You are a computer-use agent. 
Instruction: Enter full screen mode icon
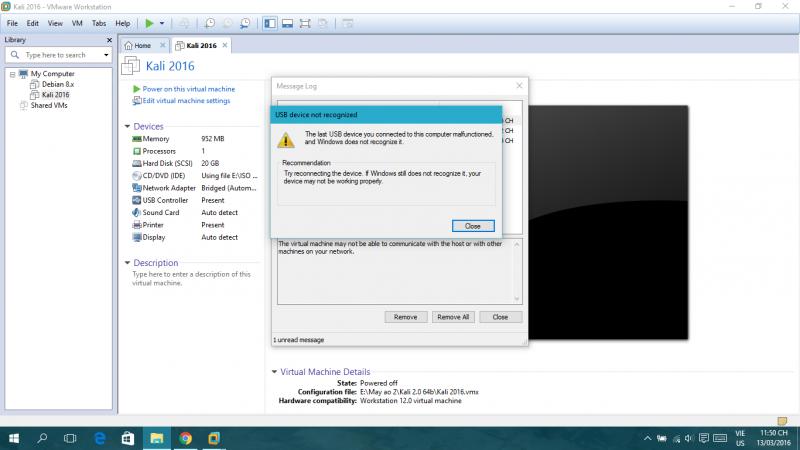coord(305,23)
